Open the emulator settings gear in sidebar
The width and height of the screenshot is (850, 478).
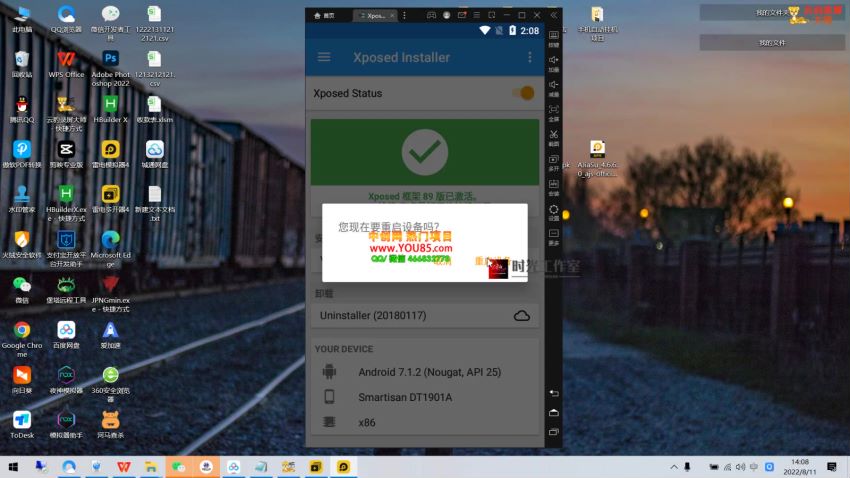(553, 212)
